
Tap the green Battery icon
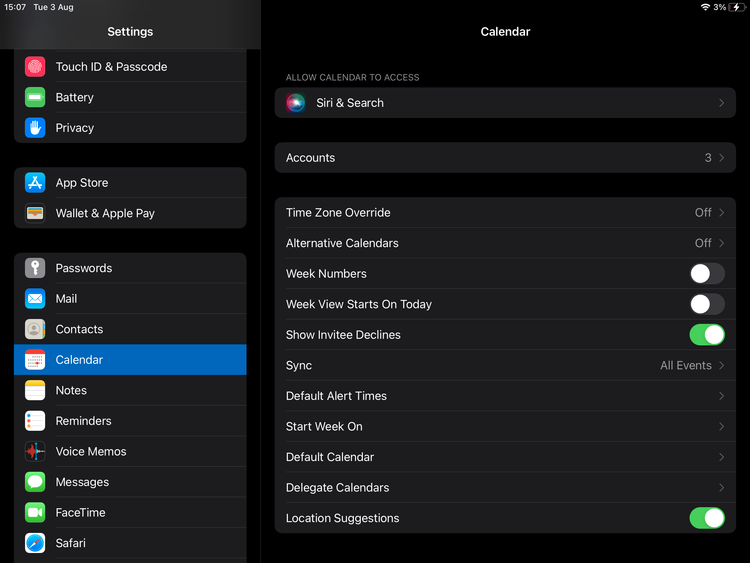tap(35, 97)
